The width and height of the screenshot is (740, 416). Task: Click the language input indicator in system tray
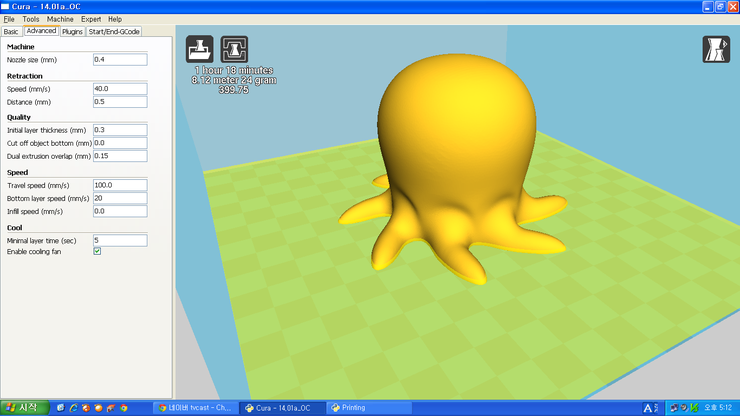649,408
